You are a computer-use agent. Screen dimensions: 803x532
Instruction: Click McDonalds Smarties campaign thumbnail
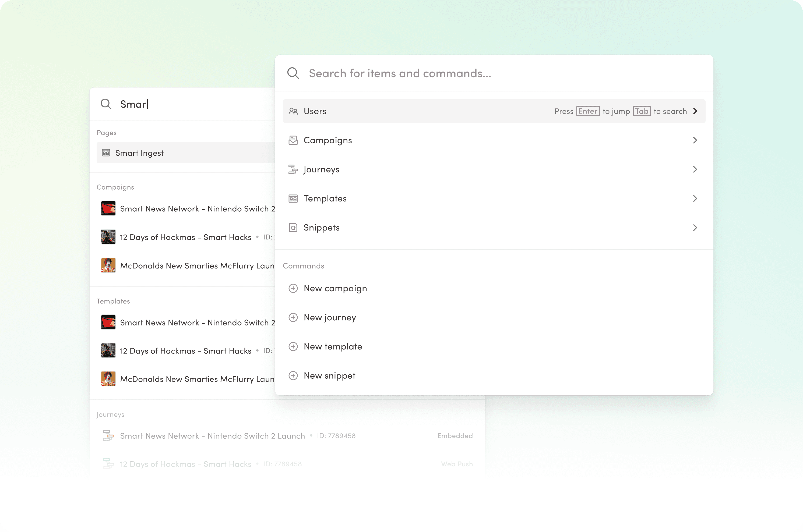coord(108,266)
